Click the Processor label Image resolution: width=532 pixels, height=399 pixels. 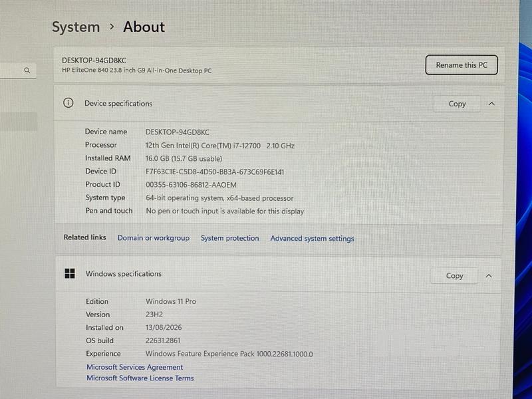click(x=101, y=145)
